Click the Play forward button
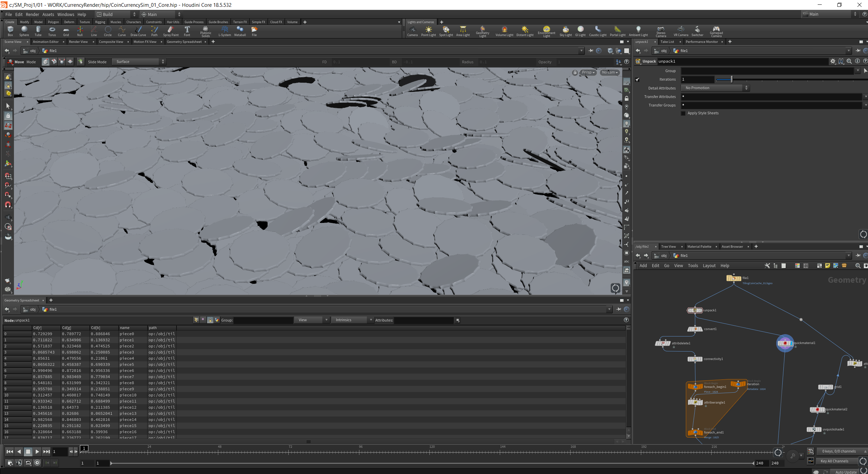The image size is (868, 474). 37,452
